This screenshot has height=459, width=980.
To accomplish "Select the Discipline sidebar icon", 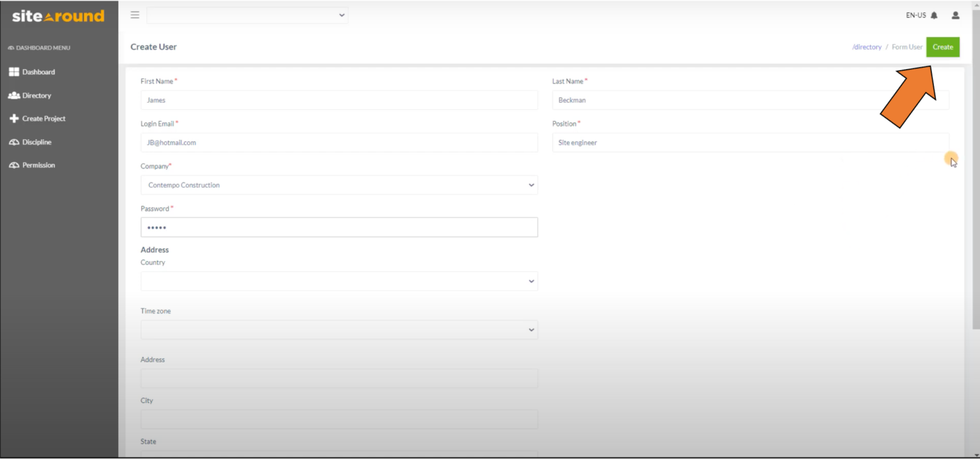I will (x=14, y=141).
